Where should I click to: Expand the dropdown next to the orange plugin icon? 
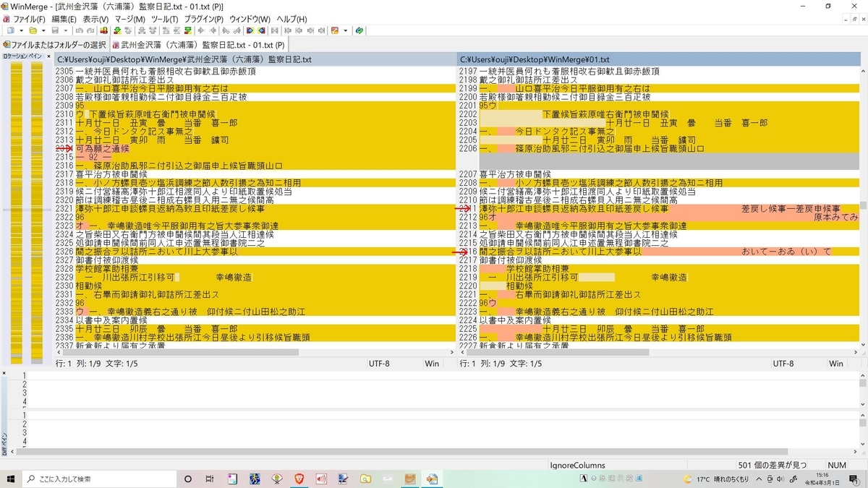pos(345,30)
